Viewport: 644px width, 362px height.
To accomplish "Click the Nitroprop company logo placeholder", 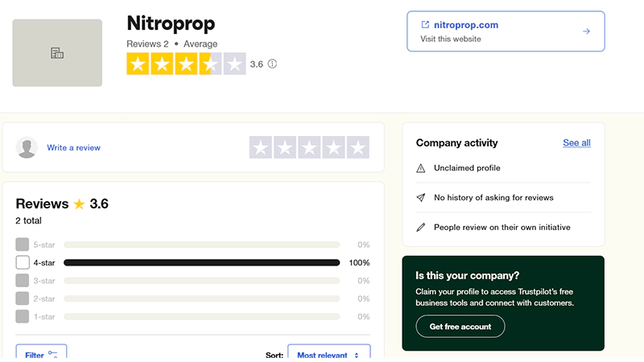I will (57, 53).
